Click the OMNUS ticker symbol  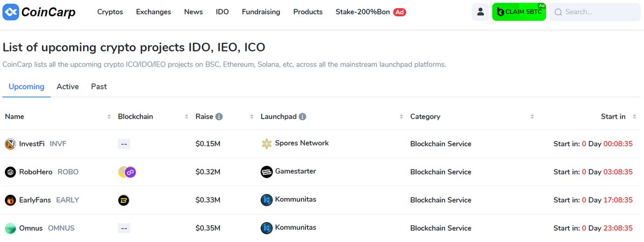click(x=61, y=228)
